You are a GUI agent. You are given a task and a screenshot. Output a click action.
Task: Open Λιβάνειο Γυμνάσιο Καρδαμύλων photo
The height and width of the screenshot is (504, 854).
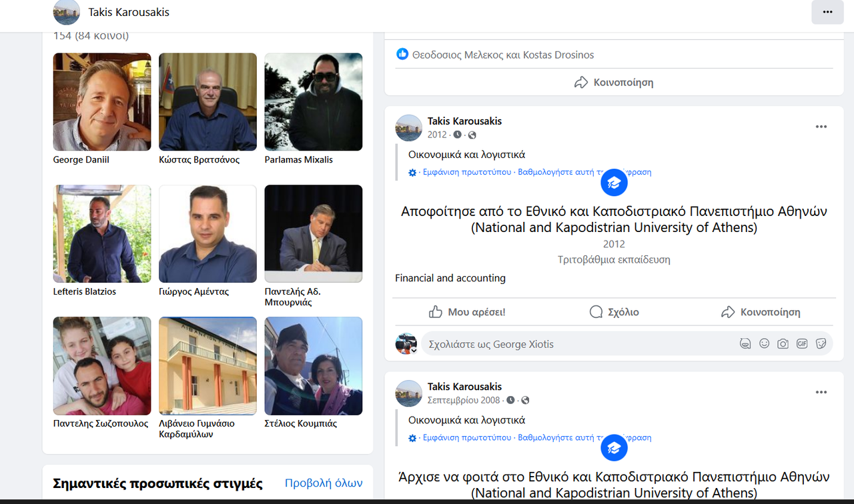(x=207, y=366)
